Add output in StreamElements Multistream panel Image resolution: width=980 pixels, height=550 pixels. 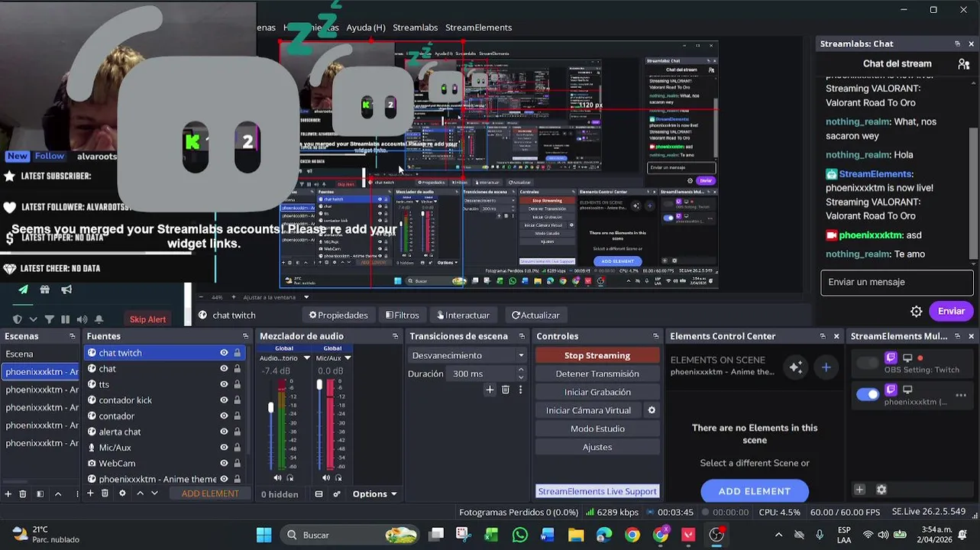tap(859, 490)
